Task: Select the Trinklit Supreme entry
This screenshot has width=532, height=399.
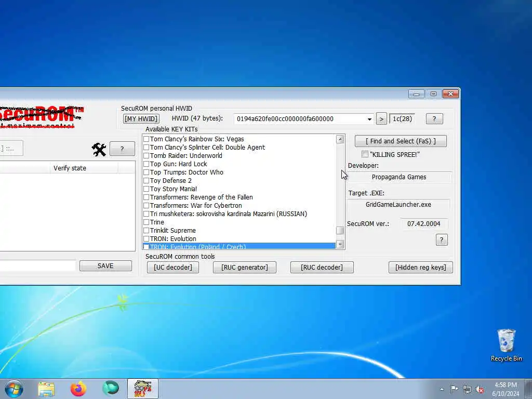Action: 239,230
